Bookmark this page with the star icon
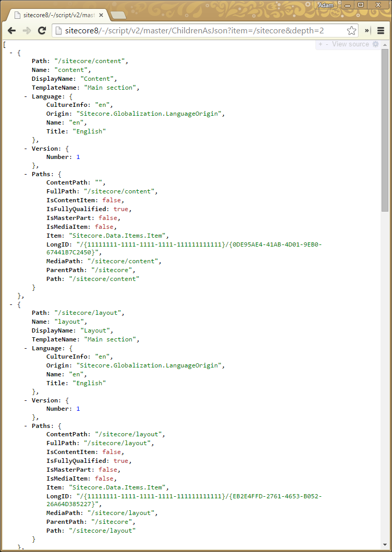Image resolution: width=392 pixels, height=552 pixels. point(351,31)
